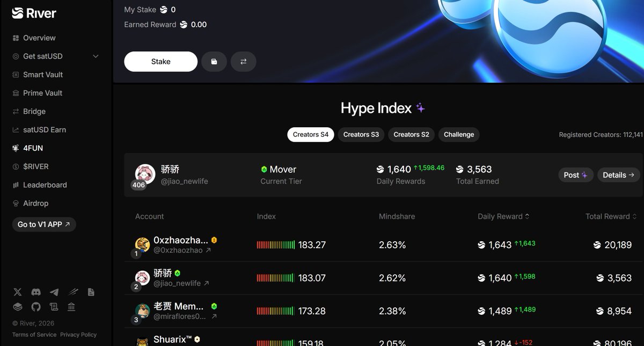The width and height of the screenshot is (644, 346).
Task: Click the River logo in sidebar
Action: [x=34, y=13]
